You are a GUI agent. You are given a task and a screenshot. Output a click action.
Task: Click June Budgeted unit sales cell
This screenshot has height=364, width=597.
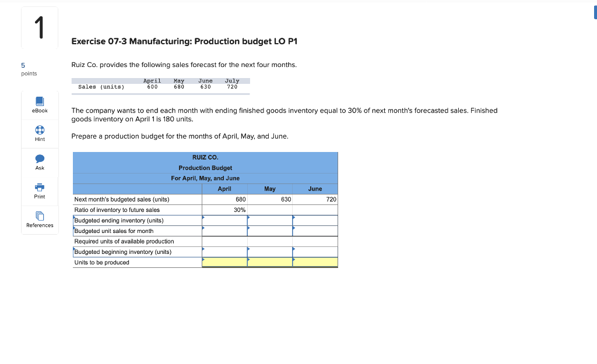(315, 231)
